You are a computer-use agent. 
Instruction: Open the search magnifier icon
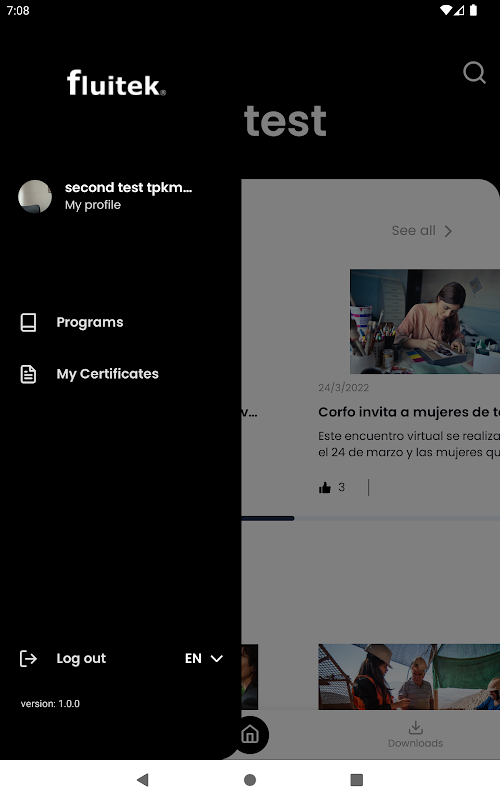pyautogui.click(x=474, y=72)
